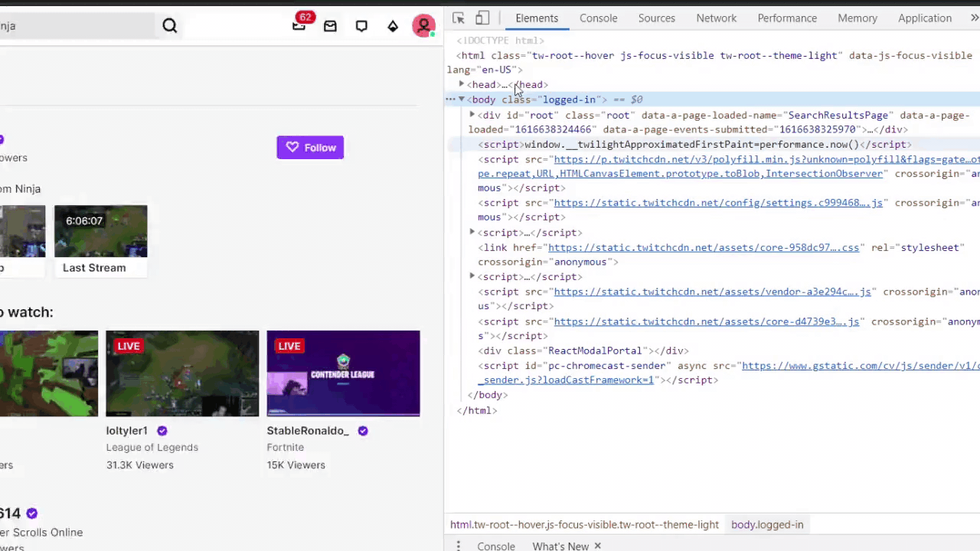Expand the head element in DOM tree
Image resolution: width=980 pixels, height=551 pixels.
click(461, 84)
